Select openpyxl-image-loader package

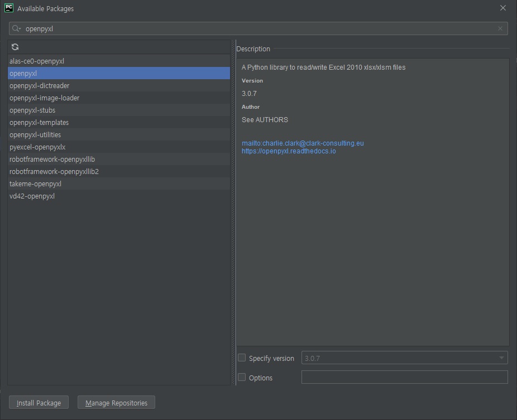pyautogui.click(x=119, y=98)
